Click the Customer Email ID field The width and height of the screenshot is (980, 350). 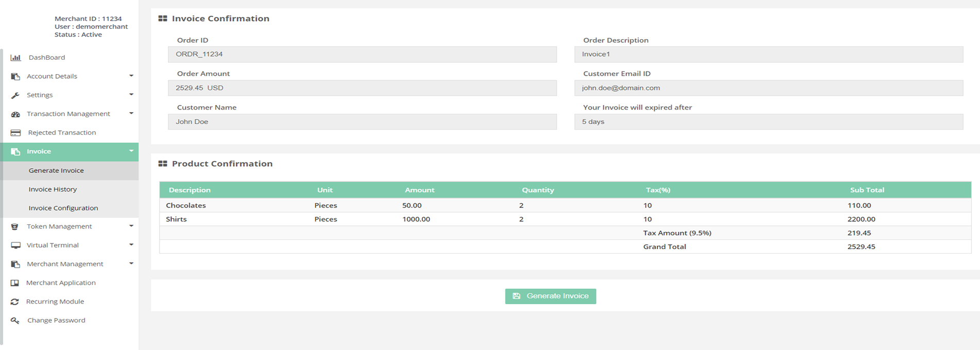click(768, 88)
